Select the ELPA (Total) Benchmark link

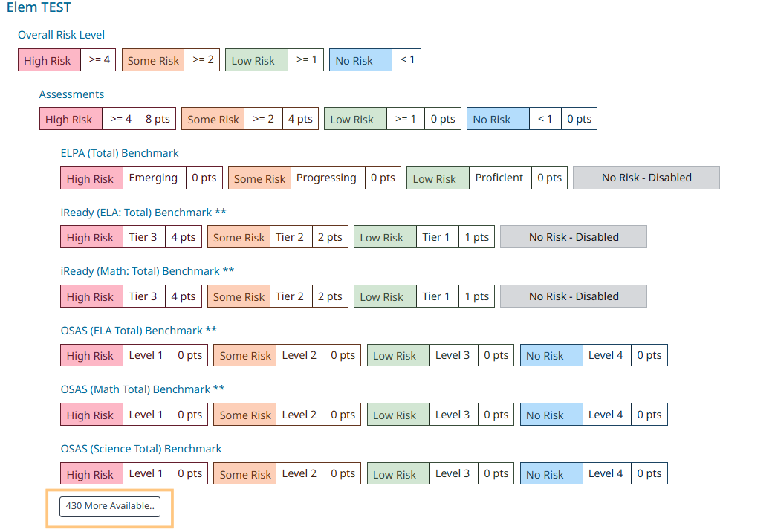click(x=120, y=153)
